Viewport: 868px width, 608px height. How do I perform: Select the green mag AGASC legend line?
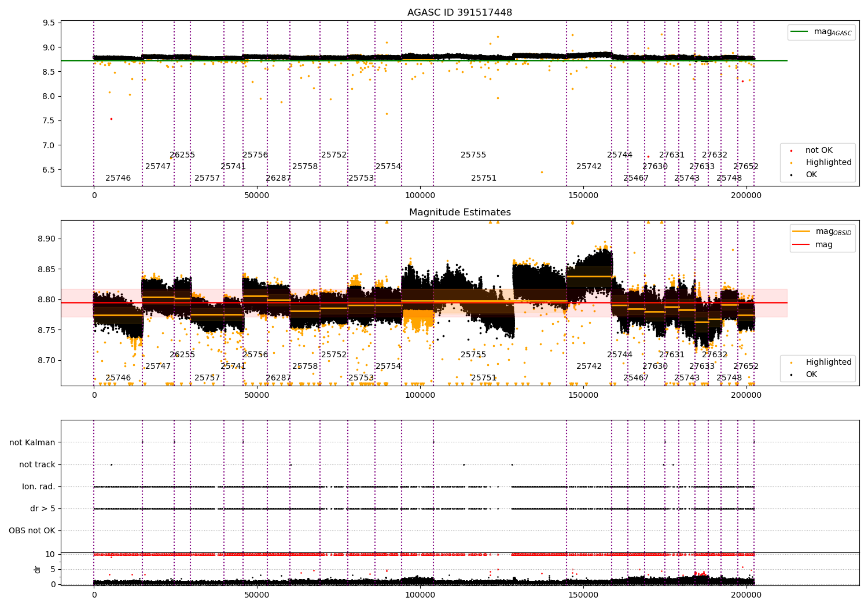point(800,32)
